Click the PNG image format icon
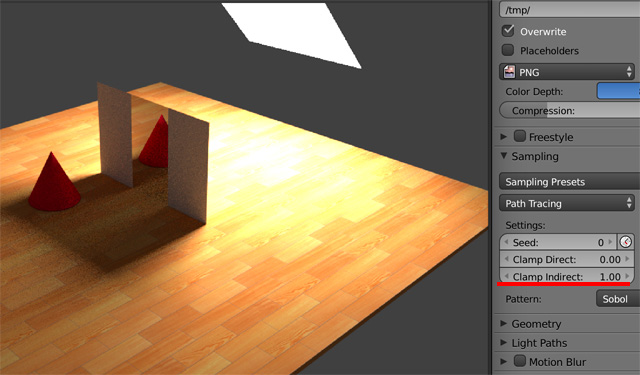 [509, 72]
